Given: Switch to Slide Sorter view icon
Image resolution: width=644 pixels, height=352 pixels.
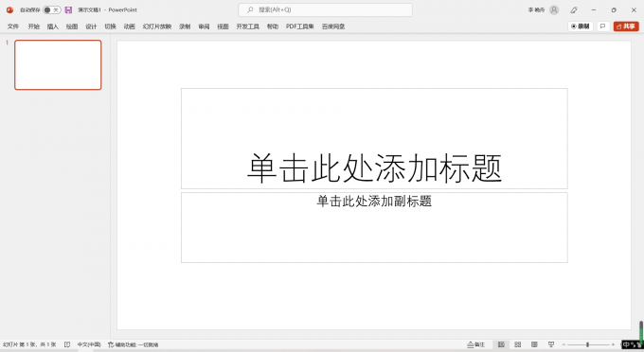Looking at the screenshot, I should (x=518, y=344).
